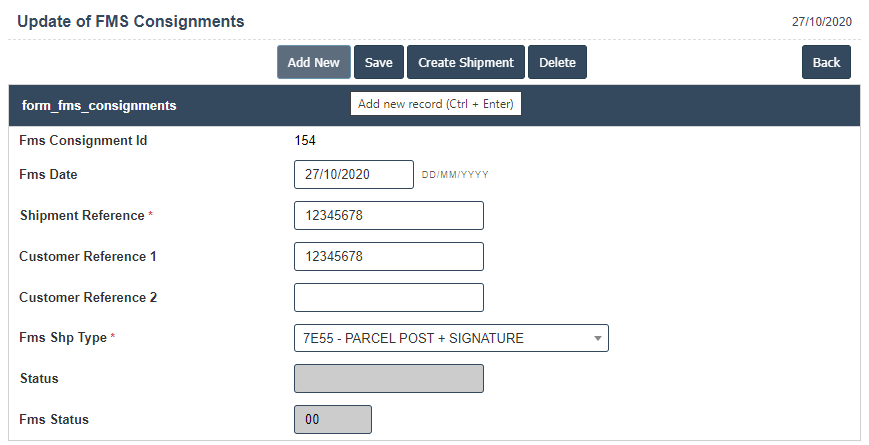Delete the current consignment
The height and width of the screenshot is (445, 869).
(x=557, y=62)
